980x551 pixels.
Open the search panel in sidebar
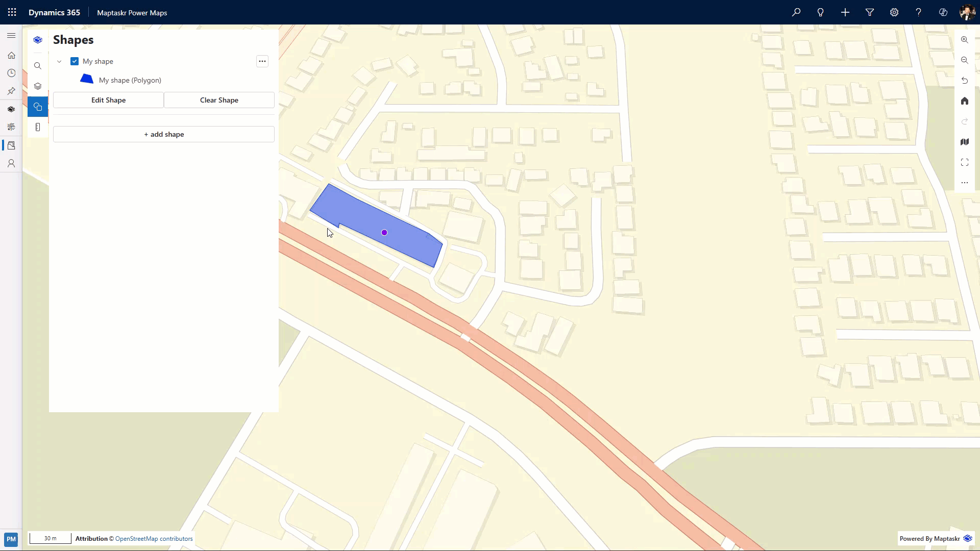coord(38,66)
